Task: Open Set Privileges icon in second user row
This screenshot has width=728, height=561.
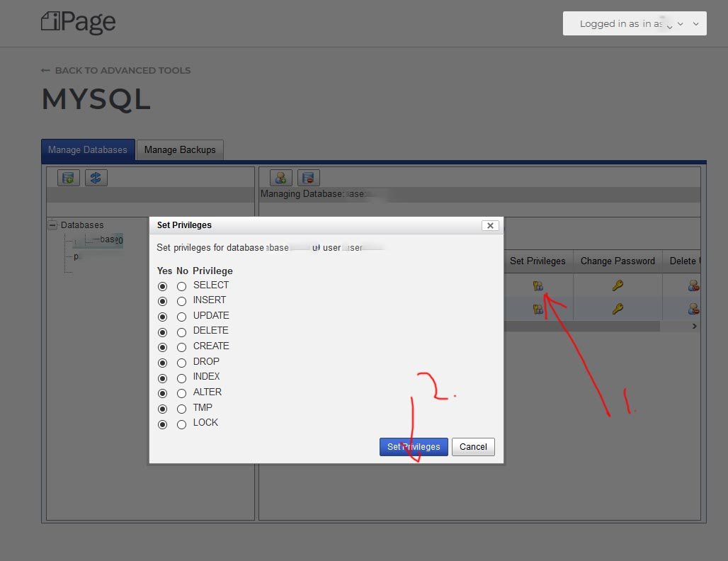Action: pos(538,309)
